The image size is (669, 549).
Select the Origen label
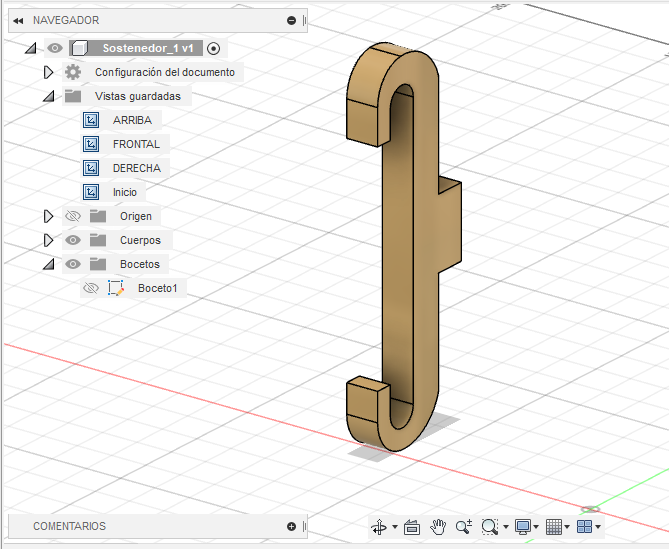pos(136,216)
